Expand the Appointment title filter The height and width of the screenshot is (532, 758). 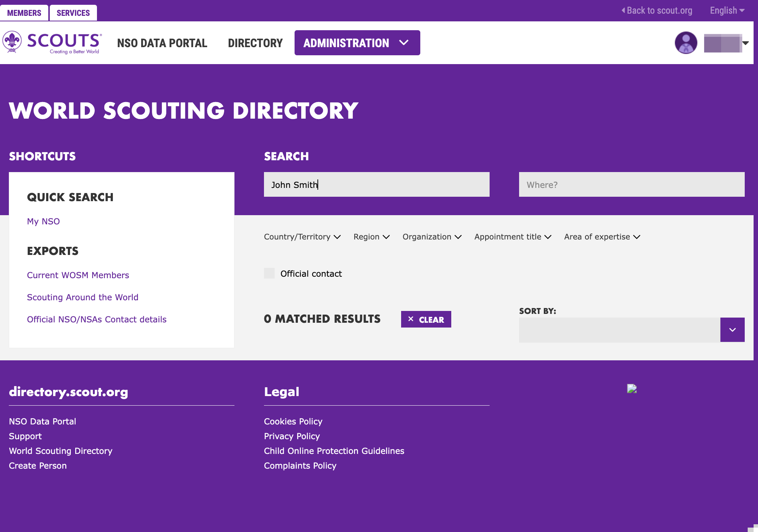point(513,237)
